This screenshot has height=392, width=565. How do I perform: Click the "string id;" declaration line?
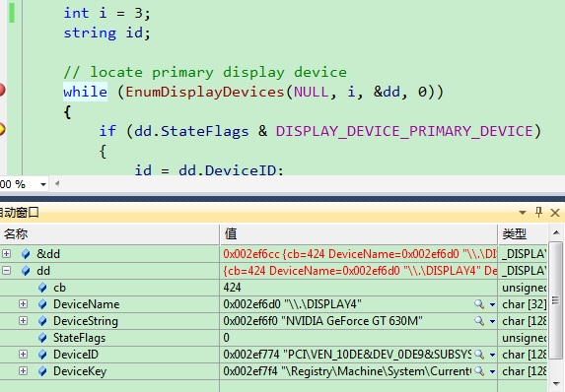[x=107, y=33]
